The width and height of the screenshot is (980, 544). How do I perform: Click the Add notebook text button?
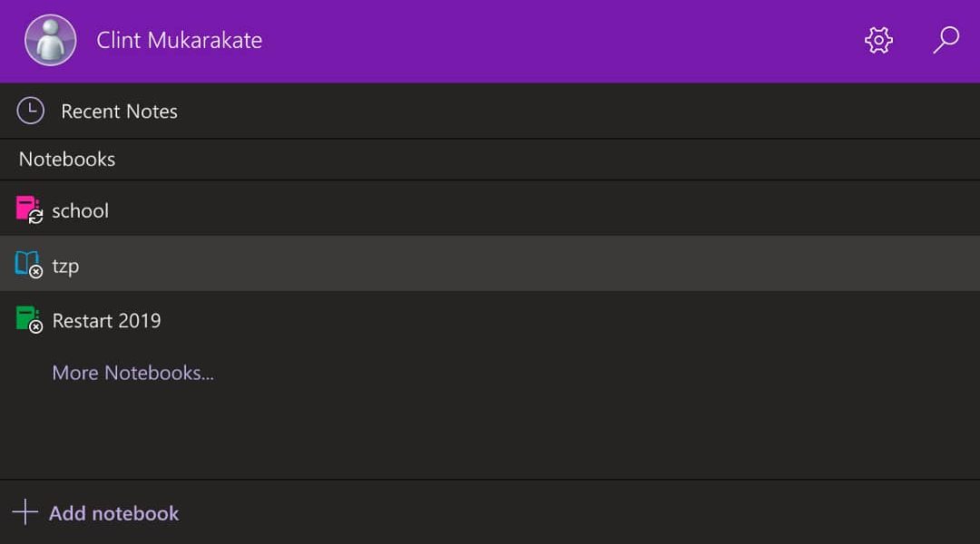114,513
